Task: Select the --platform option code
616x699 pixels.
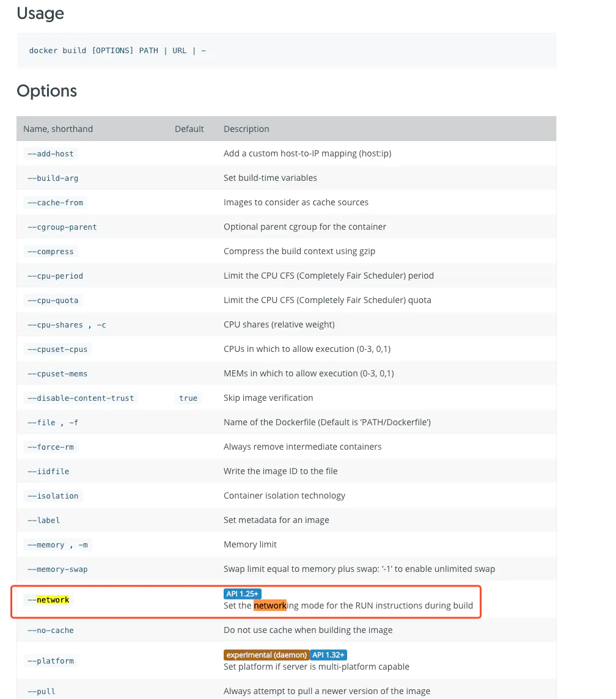Action: 51,661
